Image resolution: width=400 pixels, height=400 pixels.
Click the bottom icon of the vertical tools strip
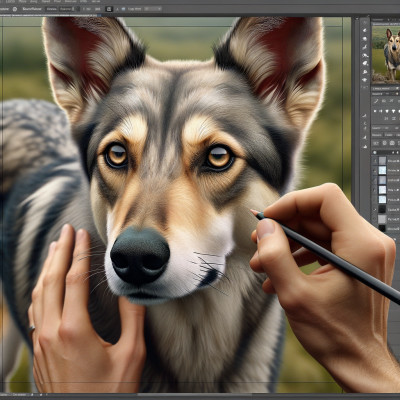[365, 146]
